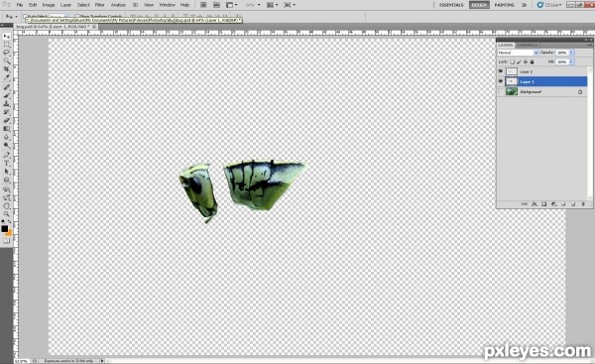This screenshot has width=595, height=364.
Task: Show the Background layer visibility
Action: pos(501,91)
